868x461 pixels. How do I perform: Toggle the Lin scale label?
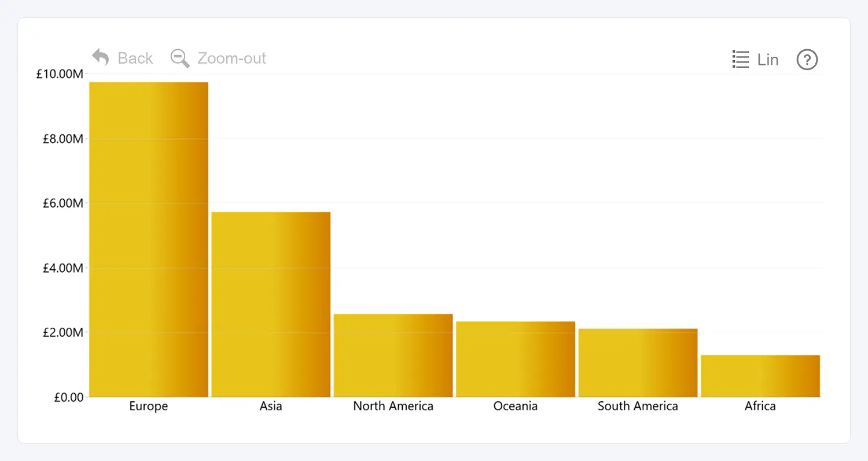(768, 60)
